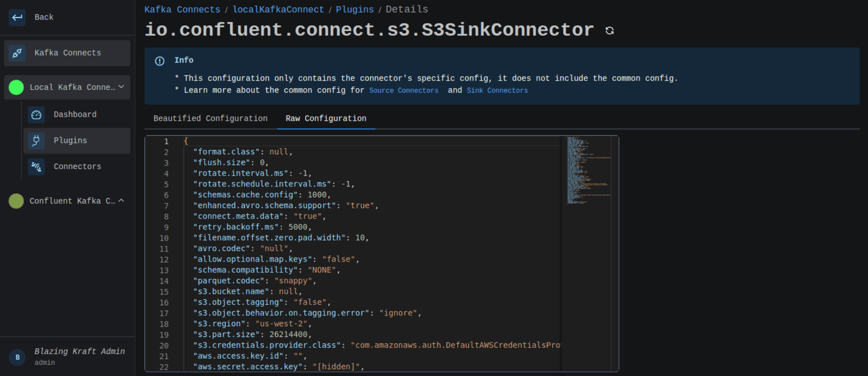868x376 pixels.
Task: Follow the Sink Connectors link
Action: (x=497, y=90)
